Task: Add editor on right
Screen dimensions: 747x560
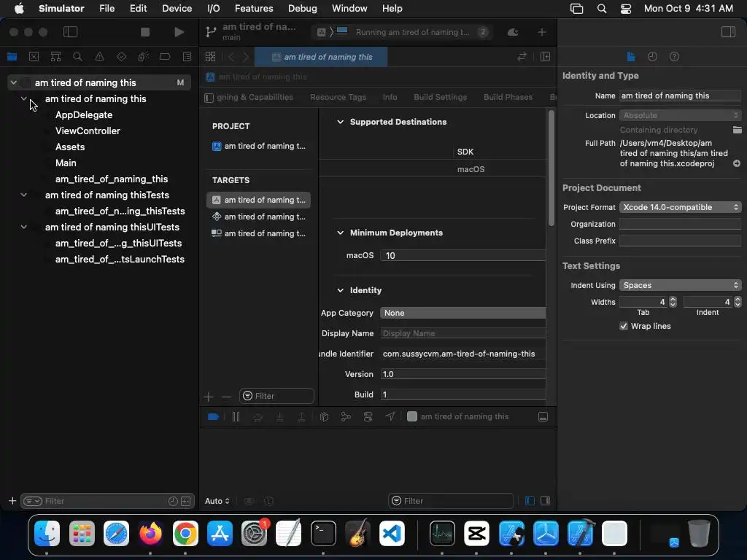Action: click(545, 57)
